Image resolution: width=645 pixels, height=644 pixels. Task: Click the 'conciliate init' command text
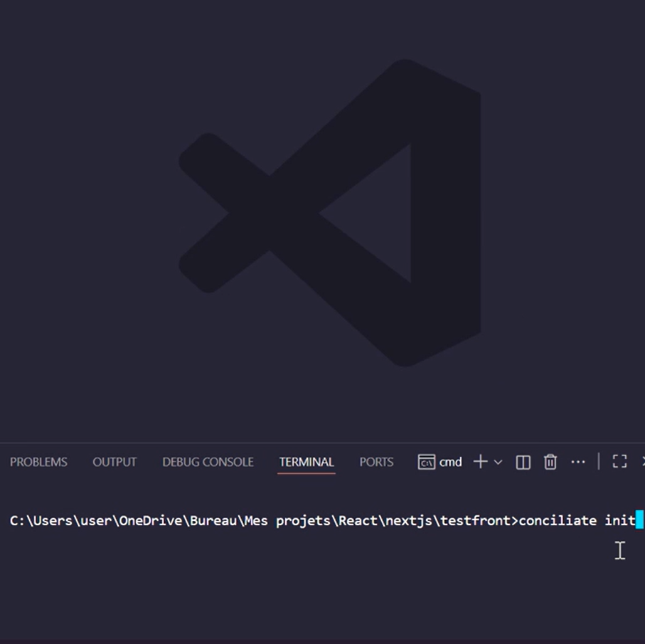(576, 520)
